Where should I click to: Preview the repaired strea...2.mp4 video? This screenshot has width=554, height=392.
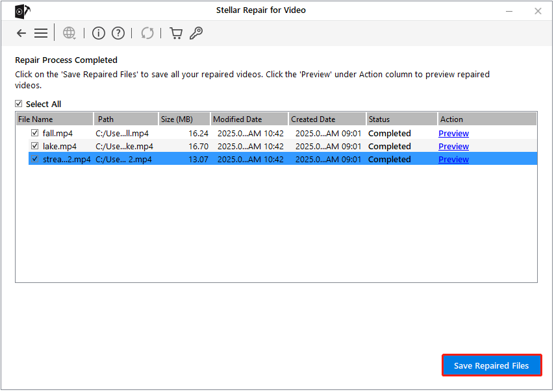(x=454, y=159)
